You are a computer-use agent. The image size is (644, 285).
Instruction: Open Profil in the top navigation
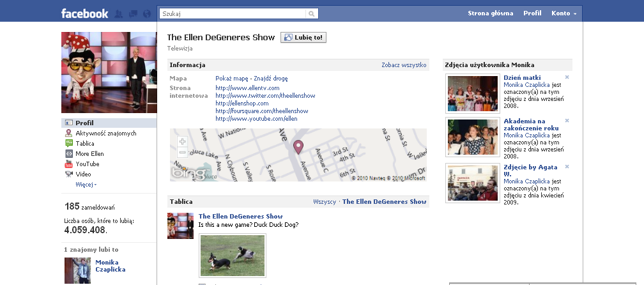click(x=532, y=13)
